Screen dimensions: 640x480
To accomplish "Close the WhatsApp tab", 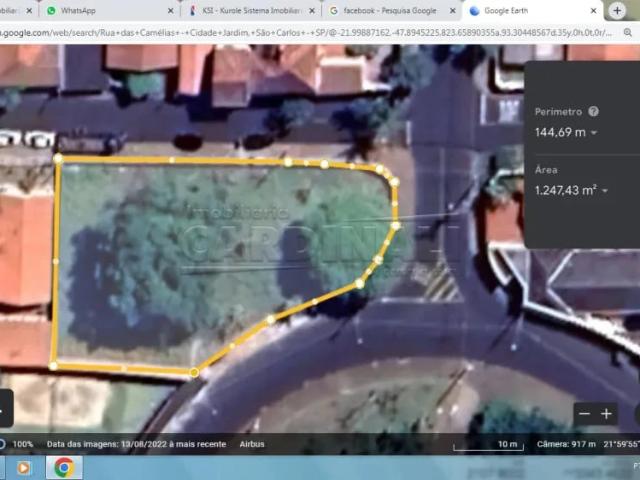I will 171,11.
